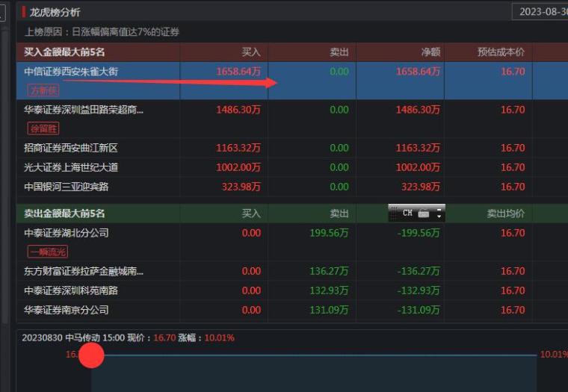Click the 一瞬流光 trader tag

click(x=47, y=252)
